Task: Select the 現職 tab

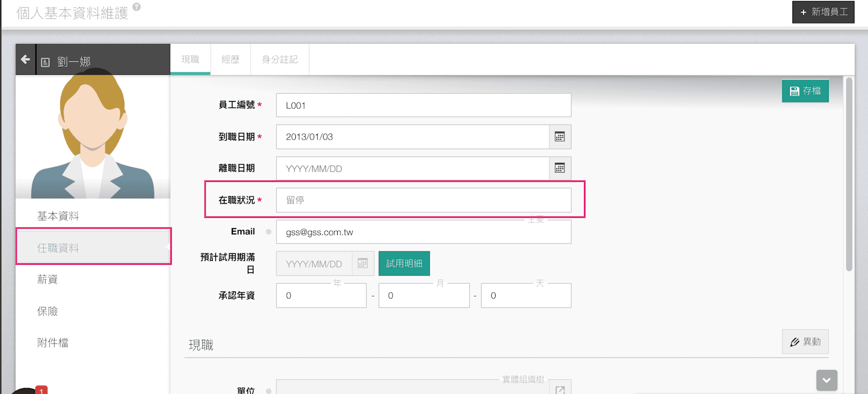Action: pos(190,60)
